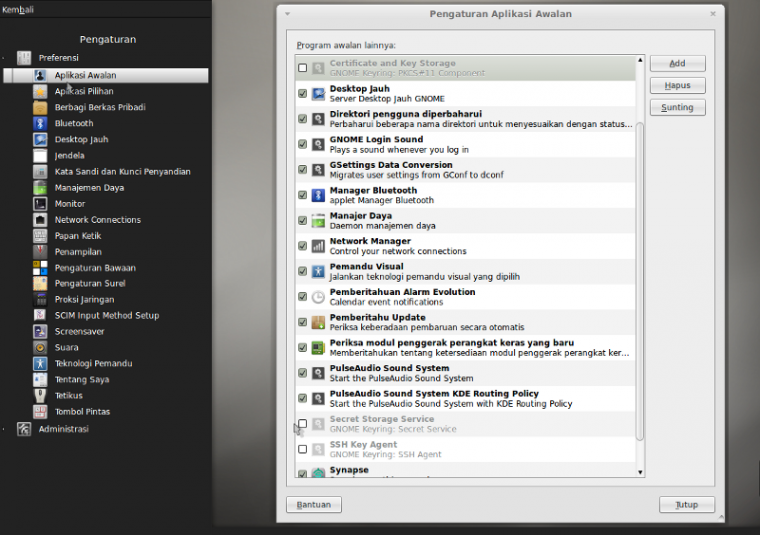Click the Proksi Jaringan icon
The image size is (760, 535).
tap(40, 299)
